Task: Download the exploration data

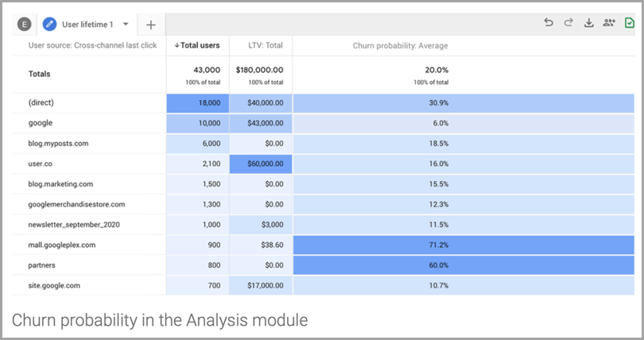Action: point(589,23)
